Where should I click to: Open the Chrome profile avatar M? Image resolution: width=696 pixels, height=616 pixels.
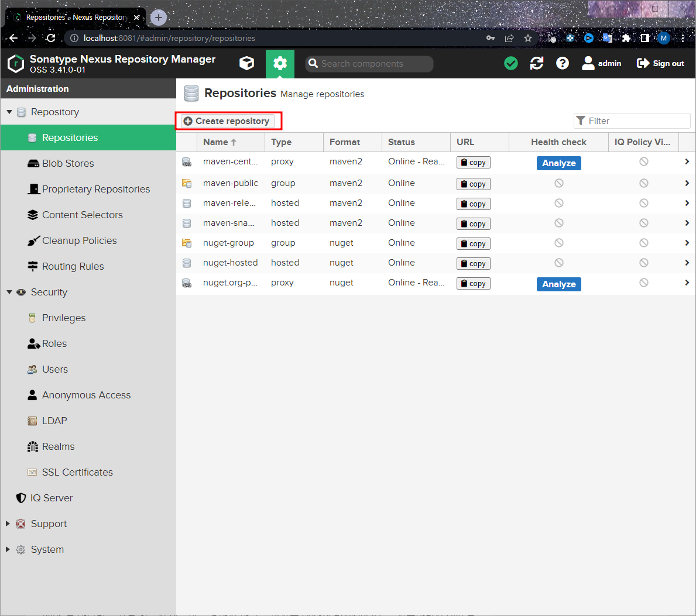coord(664,38)
